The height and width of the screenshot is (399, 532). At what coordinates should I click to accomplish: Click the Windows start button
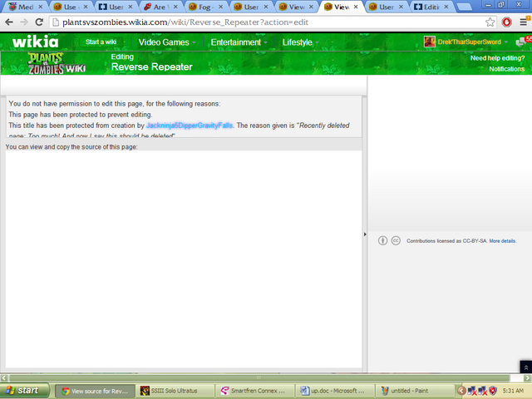(24, 391)
